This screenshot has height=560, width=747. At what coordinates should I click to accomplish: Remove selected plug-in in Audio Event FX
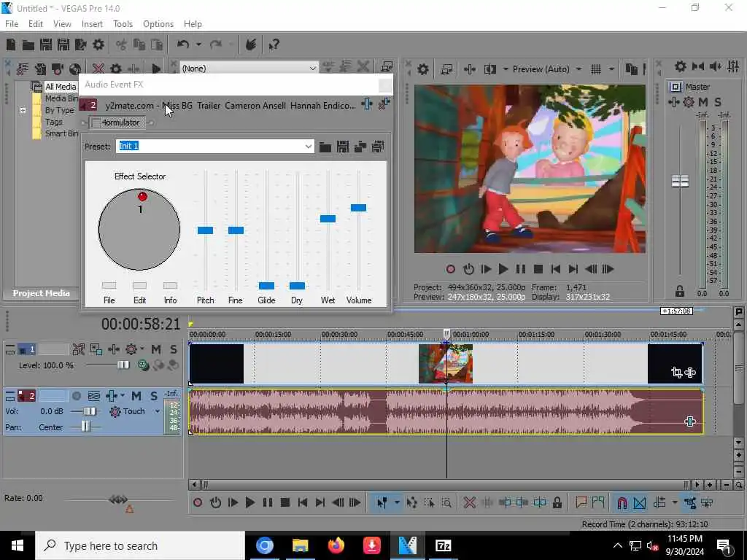[x=384, y=104]
